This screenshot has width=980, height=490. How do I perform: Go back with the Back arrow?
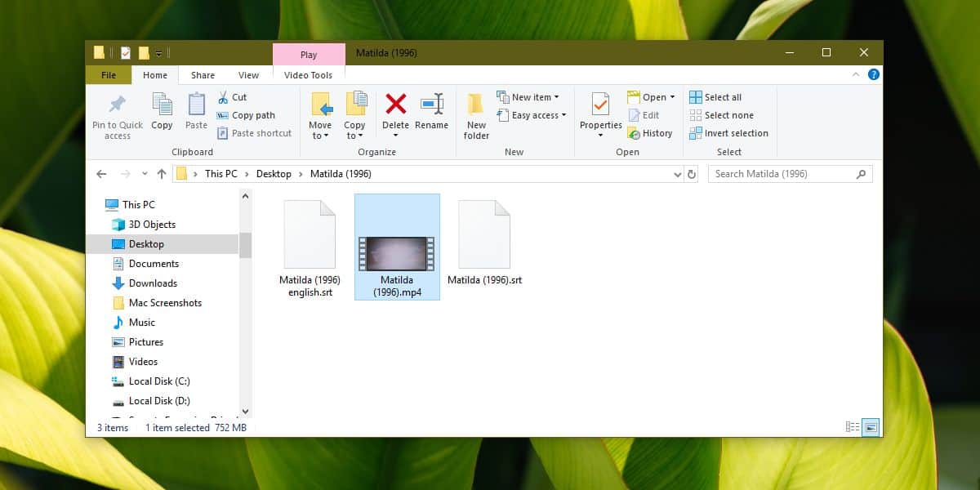point(101,174)
